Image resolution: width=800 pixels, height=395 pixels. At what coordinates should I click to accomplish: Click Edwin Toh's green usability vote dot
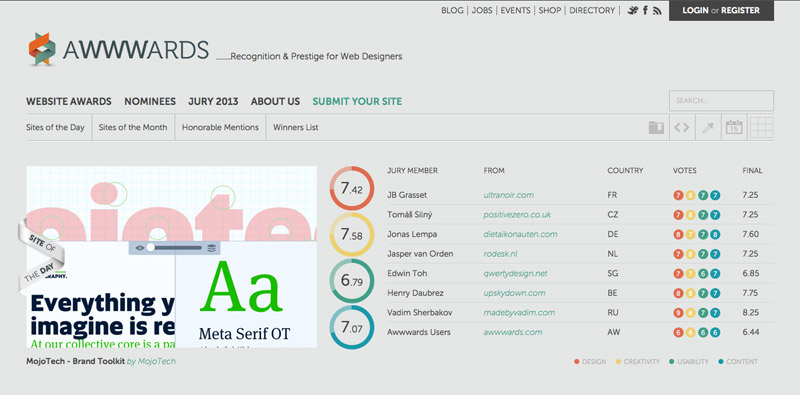click(x=703, y=274)
